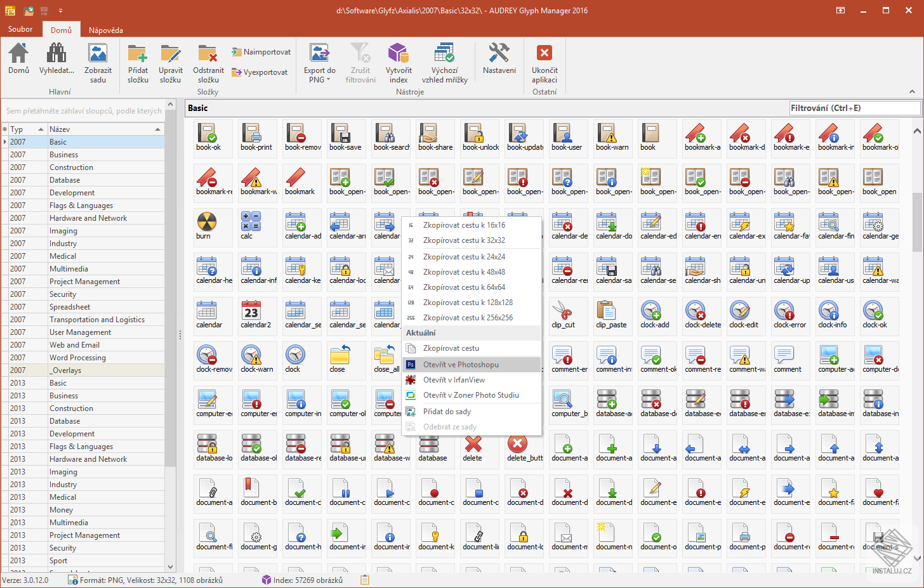Open the Soubor menu tab
924x588 pixels.
point(20,29)
